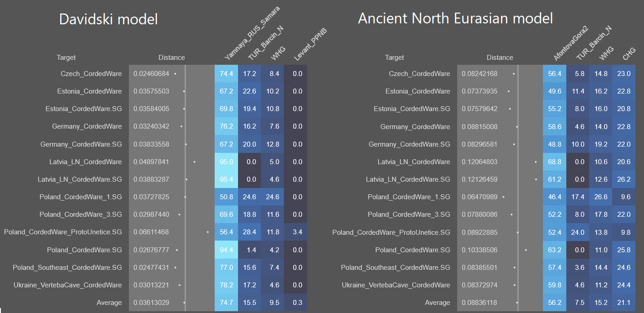Click CHG average cell showing 21.1
This screenshot has height=313, width=644.
pyautogui.click(x=624, y=303)
